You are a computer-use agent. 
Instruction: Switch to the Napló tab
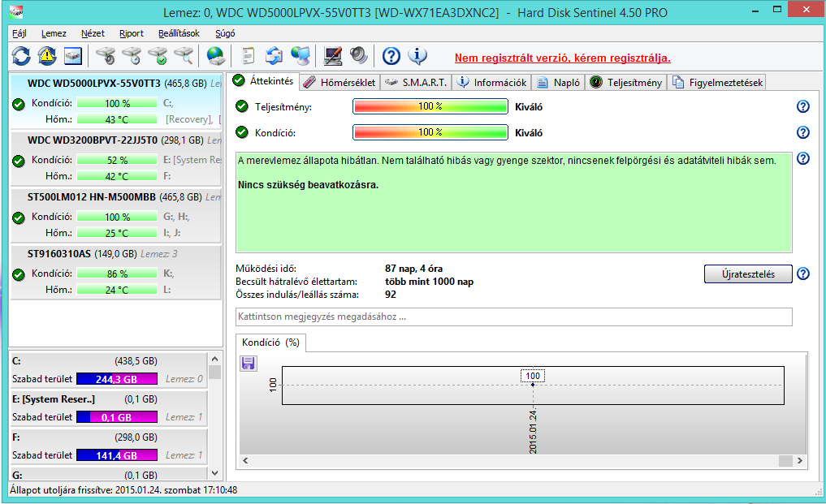pos(559,83)
